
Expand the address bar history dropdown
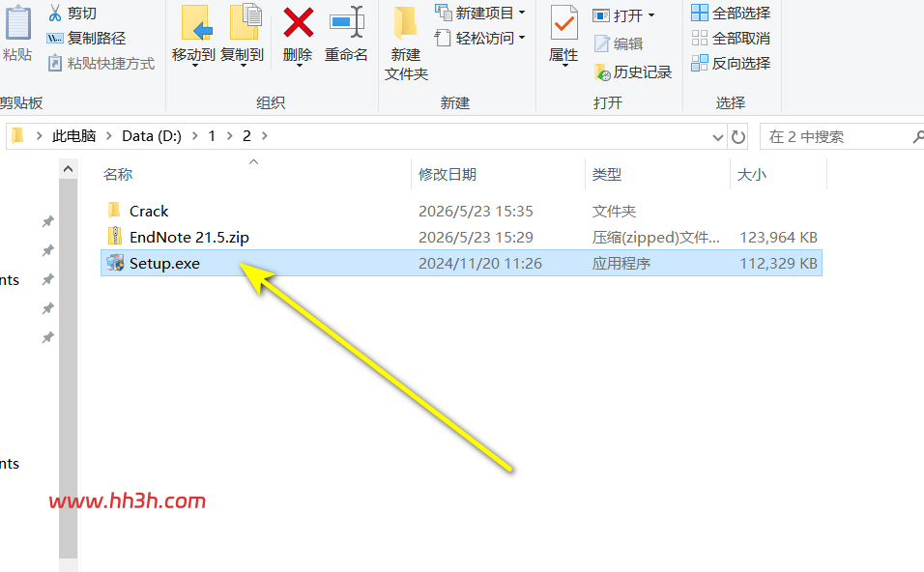pyautogui.click(x=717, y=137)
